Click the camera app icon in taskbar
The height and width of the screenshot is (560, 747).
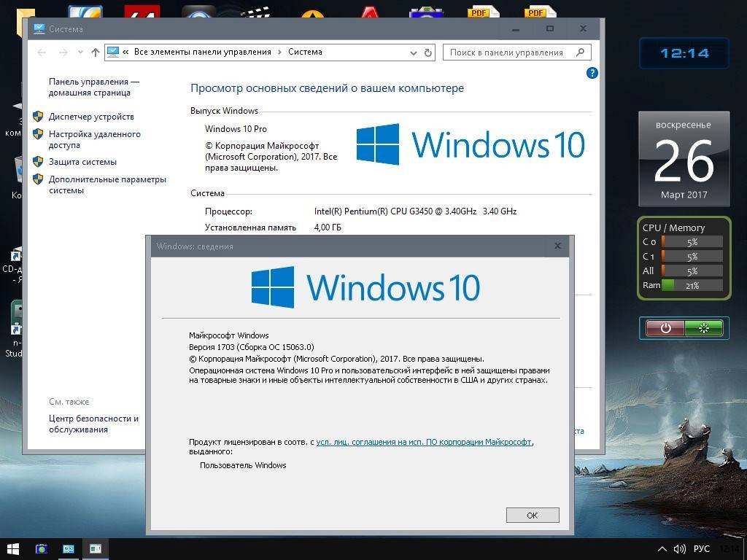42,549
